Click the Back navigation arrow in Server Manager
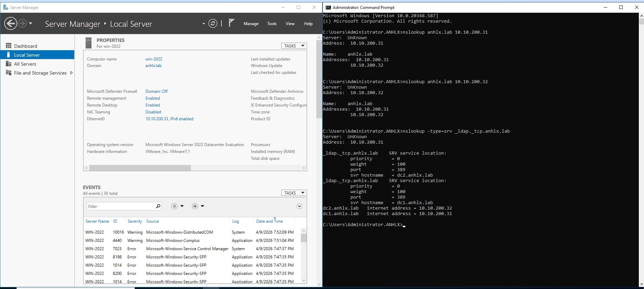Image resolution: width=644 pixels, height=289 pixels. click(x=11, y=24)
